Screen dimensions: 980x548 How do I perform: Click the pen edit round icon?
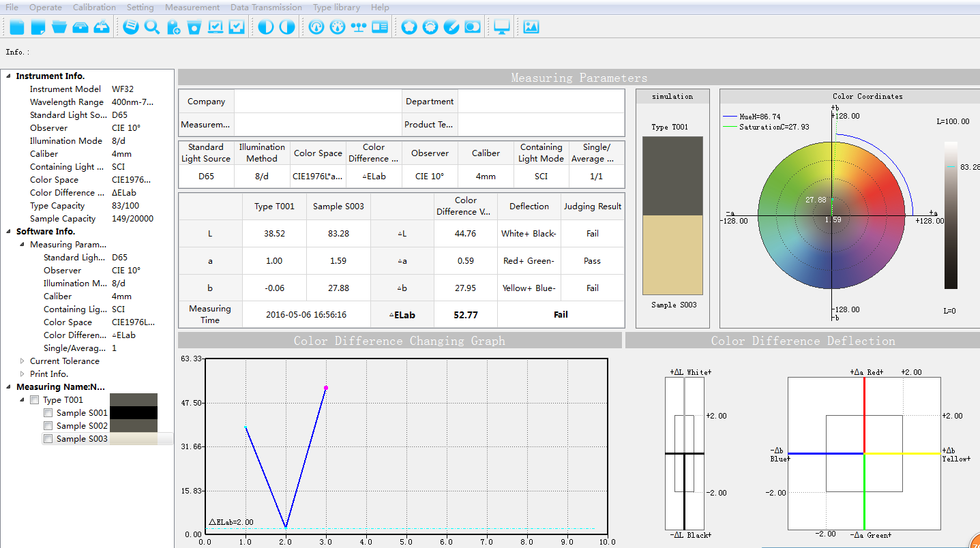451,27
